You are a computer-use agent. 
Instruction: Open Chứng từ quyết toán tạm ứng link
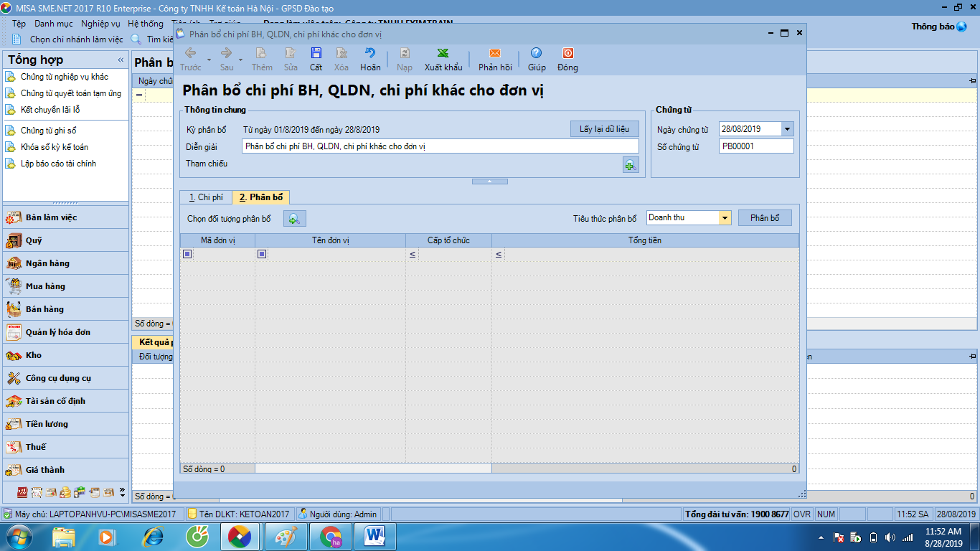71,93
